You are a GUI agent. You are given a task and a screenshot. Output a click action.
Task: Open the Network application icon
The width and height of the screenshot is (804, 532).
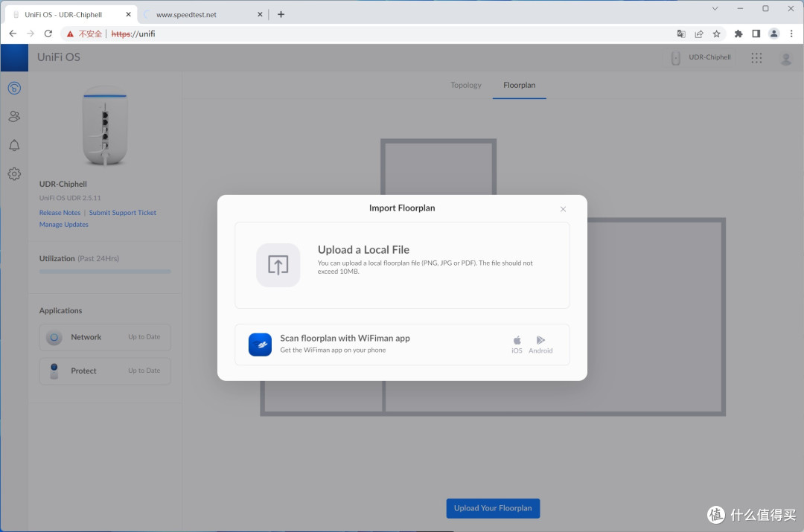point(54,337)
